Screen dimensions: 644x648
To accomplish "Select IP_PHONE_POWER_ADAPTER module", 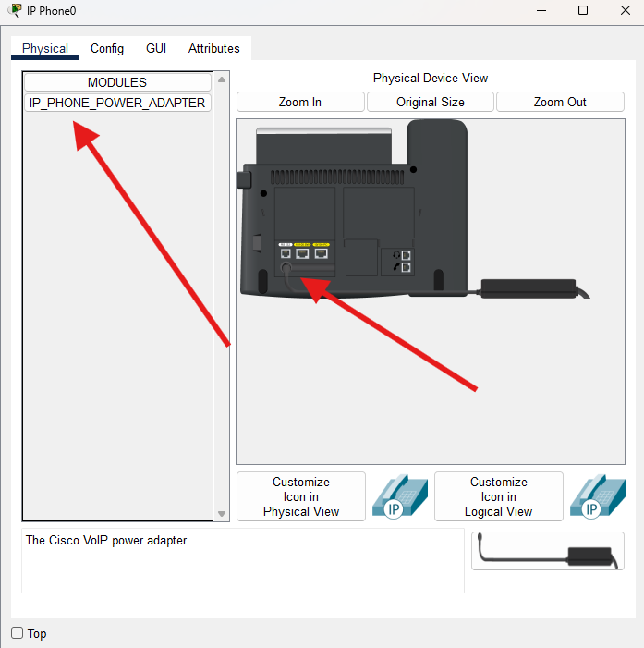I will click(x=117, y=103).
